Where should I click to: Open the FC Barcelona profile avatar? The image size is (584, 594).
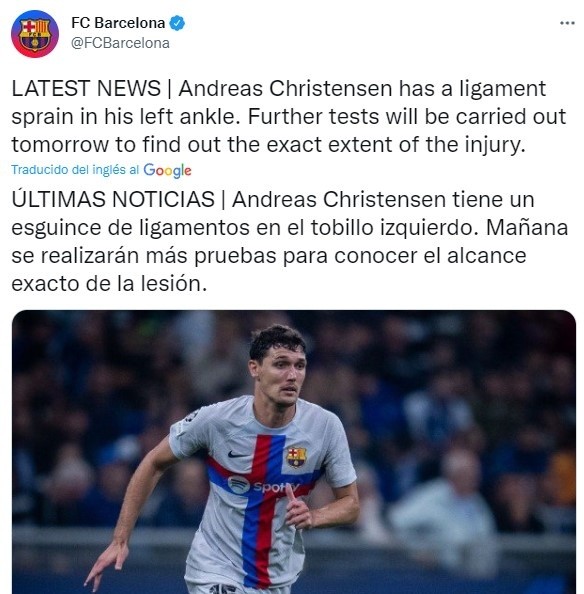pos(35,34)
